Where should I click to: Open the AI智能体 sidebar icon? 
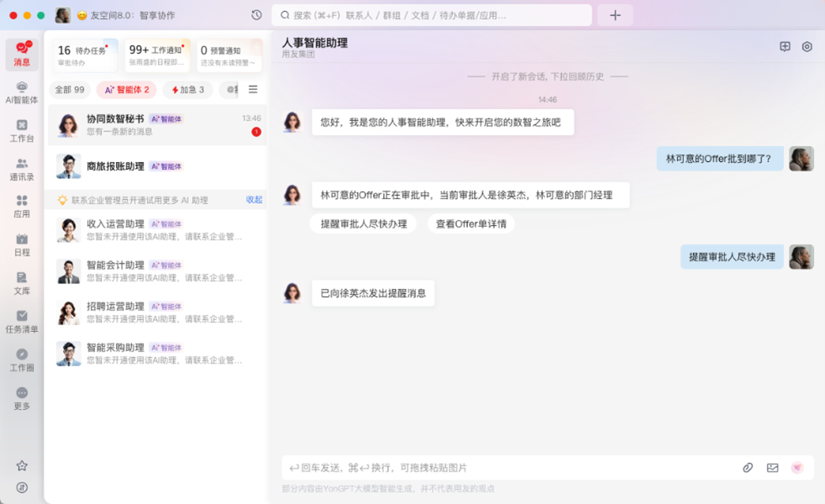pos(22,92)
